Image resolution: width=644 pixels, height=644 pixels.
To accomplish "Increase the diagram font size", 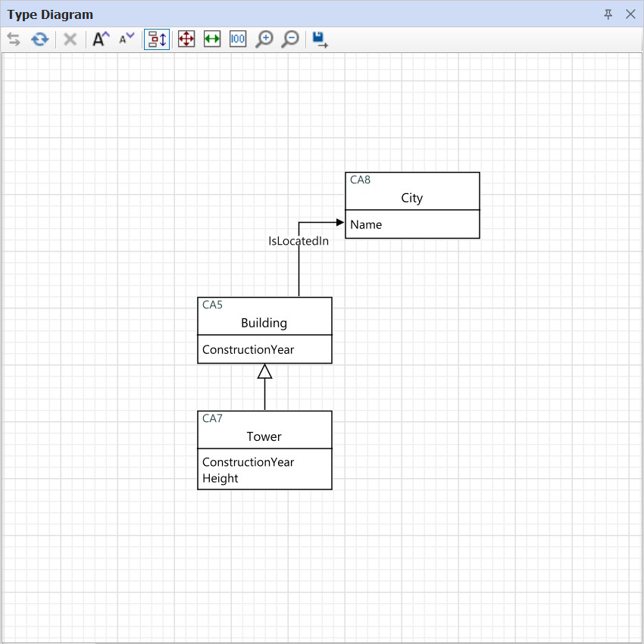I will [x=101, y=39].
